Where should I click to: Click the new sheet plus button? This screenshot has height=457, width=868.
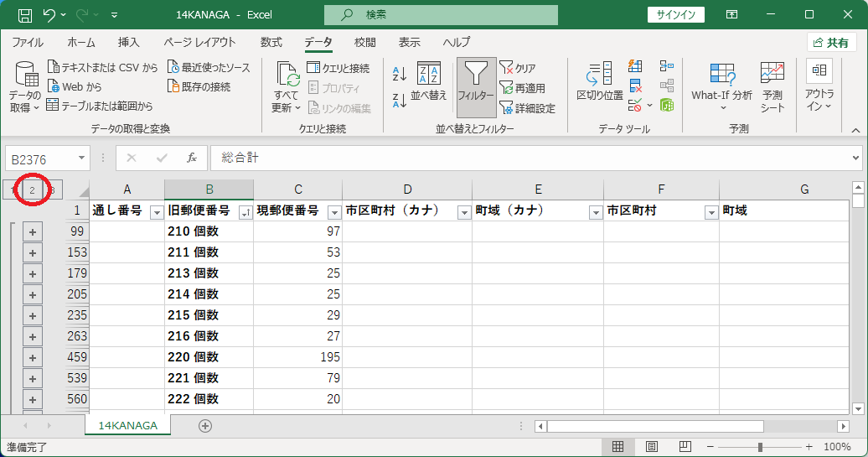(204, 426)
